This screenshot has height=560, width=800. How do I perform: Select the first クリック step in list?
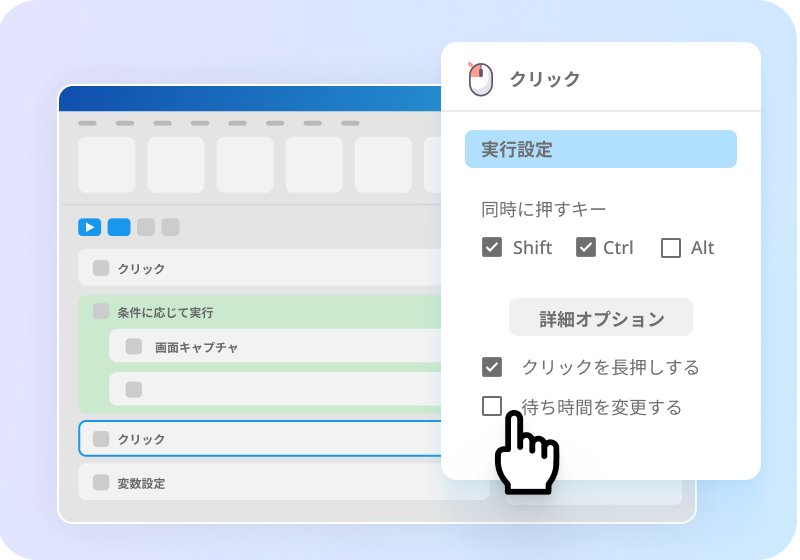[260, 267]
